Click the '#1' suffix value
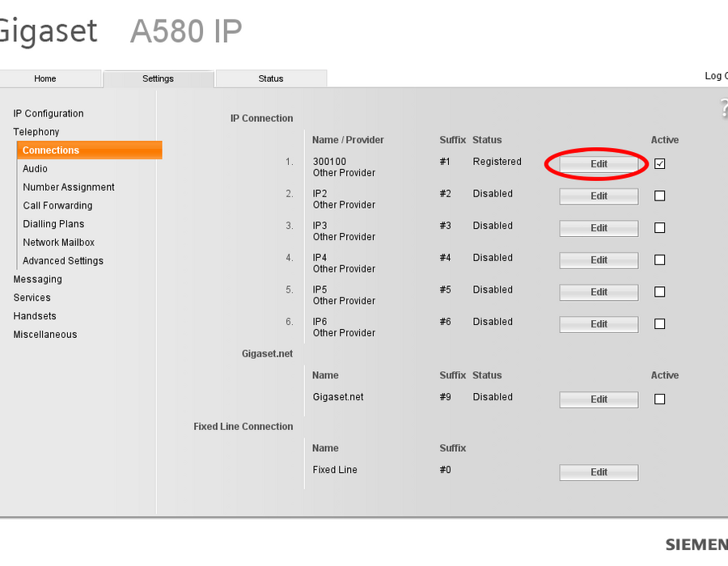The height and width of the screenshot is (566, 728). click(445, 162)
